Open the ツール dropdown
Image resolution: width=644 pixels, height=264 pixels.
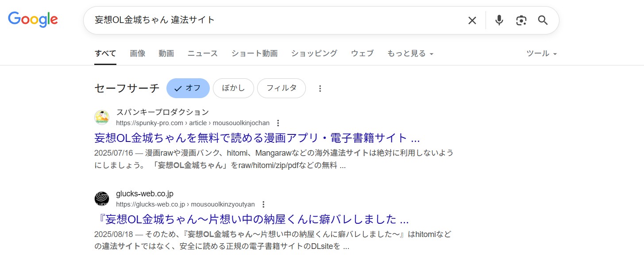click(x=541, y=53)
